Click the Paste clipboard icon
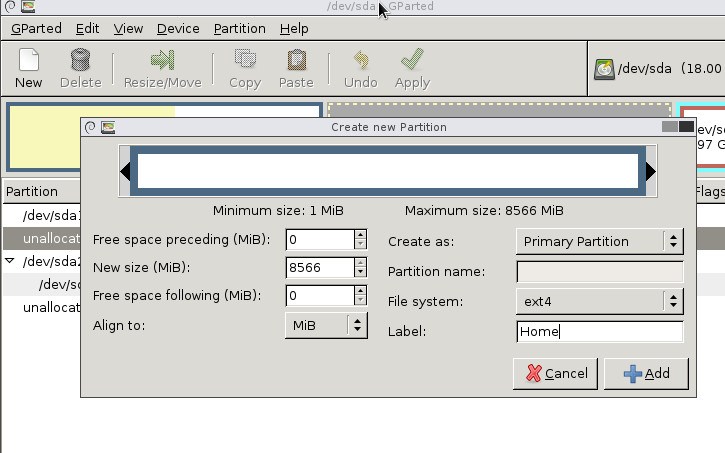 point(296,60)
